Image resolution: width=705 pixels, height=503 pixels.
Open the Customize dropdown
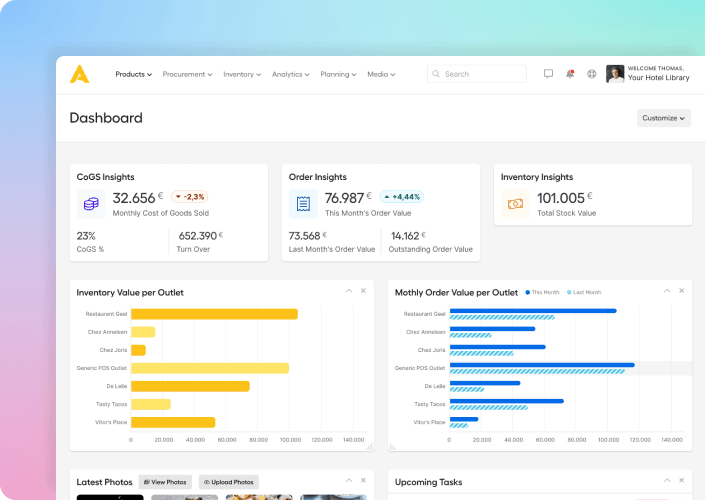click(664, 118)
